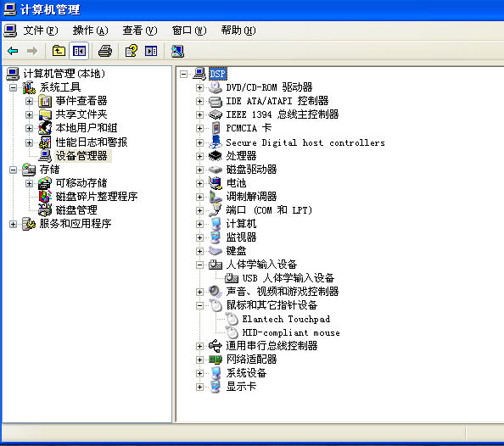
Task: Click the Print toolbar icon
Action: click(105, 51)
